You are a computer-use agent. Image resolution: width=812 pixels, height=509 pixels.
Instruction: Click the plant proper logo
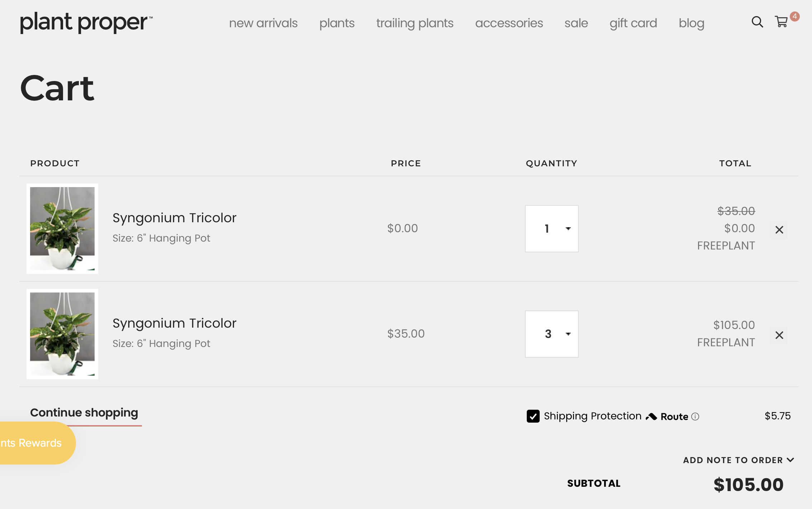[x=86, y=22]
